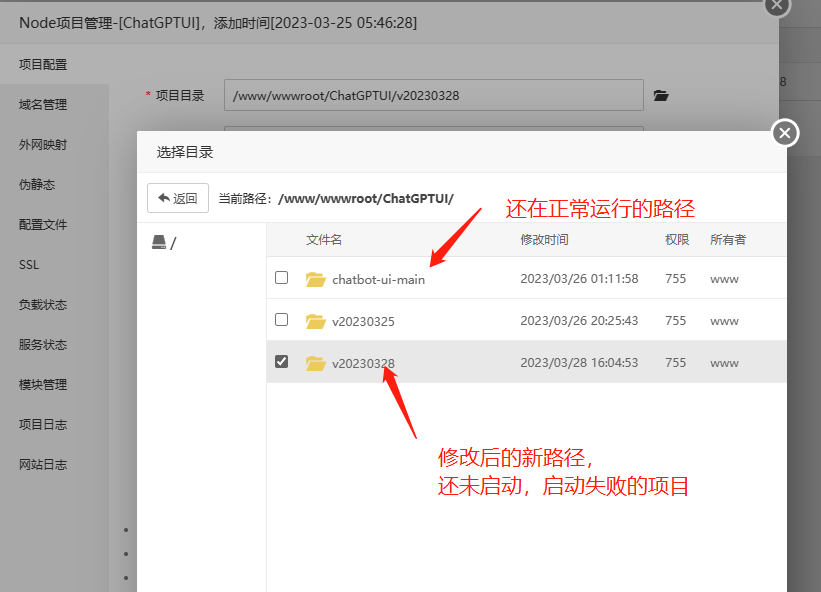The width and height of the screenshot is (821, 592).
Task: View the 负载状态 tab
Action: [x=43, y=305]
